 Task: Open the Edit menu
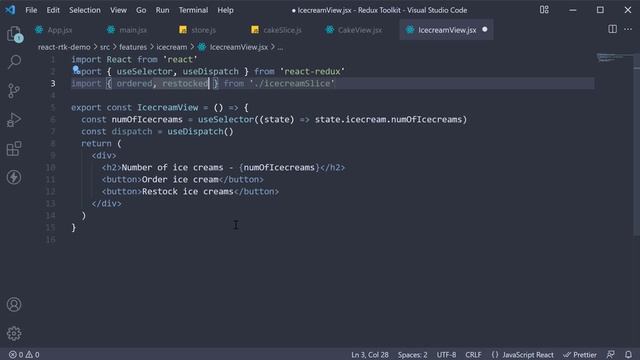point(53,10)
